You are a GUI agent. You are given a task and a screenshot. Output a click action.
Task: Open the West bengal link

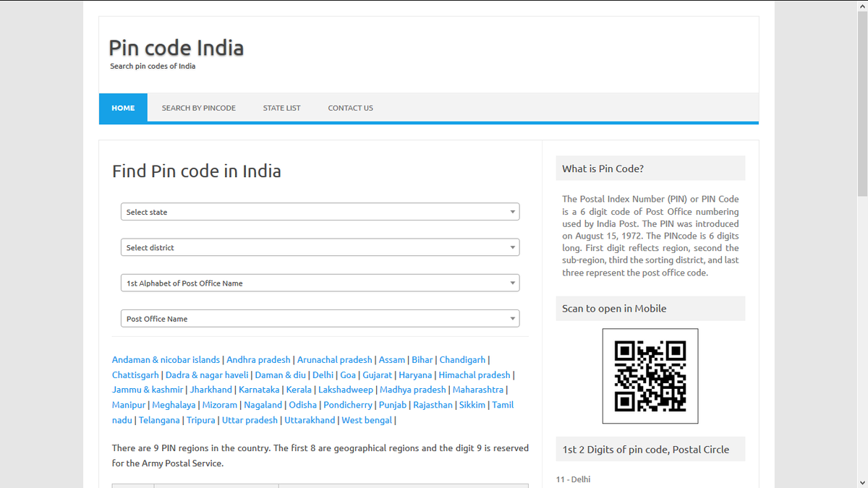pos(367,420)
